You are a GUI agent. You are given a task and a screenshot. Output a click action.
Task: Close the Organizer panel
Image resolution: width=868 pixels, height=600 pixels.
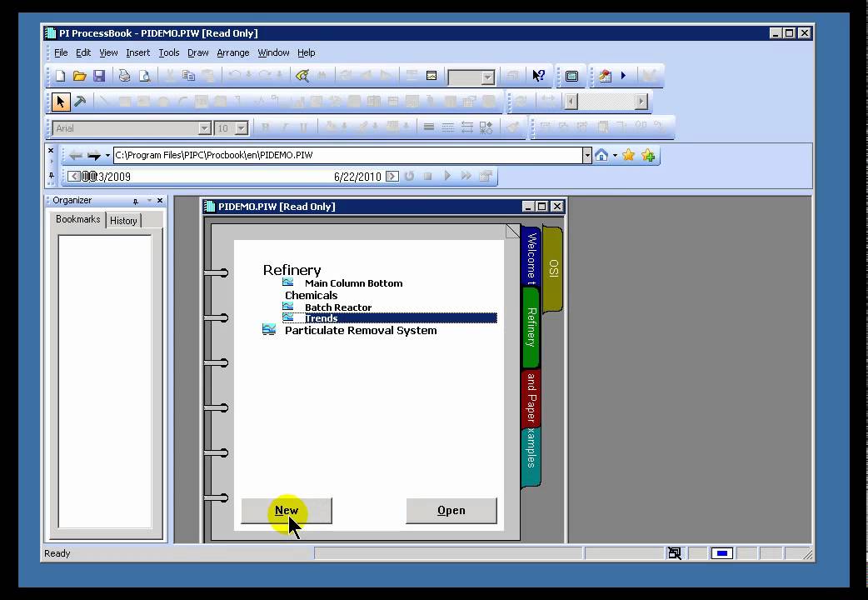point(160,200)
